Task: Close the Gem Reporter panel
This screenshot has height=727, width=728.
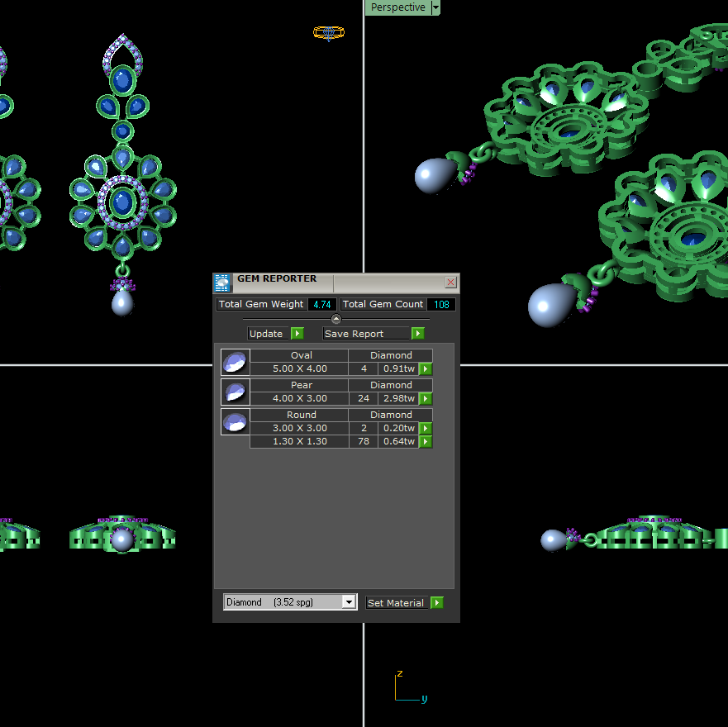Action: [x=450, y=283]
